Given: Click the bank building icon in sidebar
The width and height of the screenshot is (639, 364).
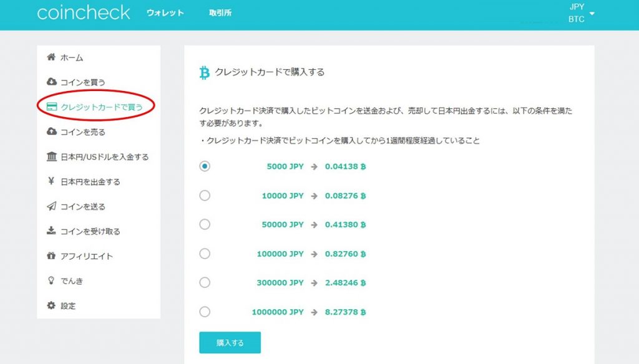Looking at the screenshot, I should 51,156.
